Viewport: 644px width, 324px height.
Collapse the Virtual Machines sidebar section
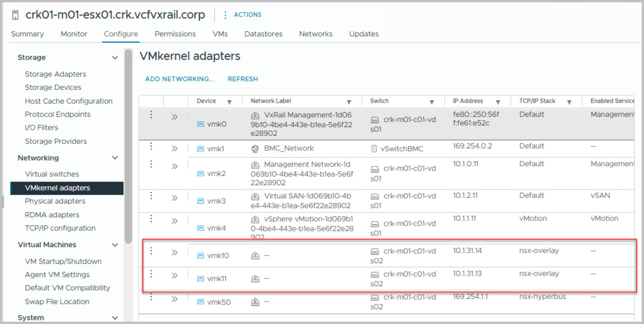115,245
